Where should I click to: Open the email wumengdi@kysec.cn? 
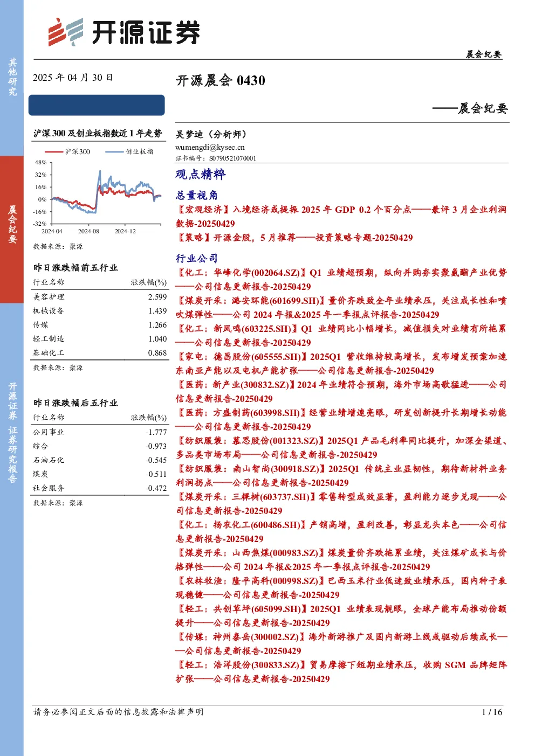point(210,147)
